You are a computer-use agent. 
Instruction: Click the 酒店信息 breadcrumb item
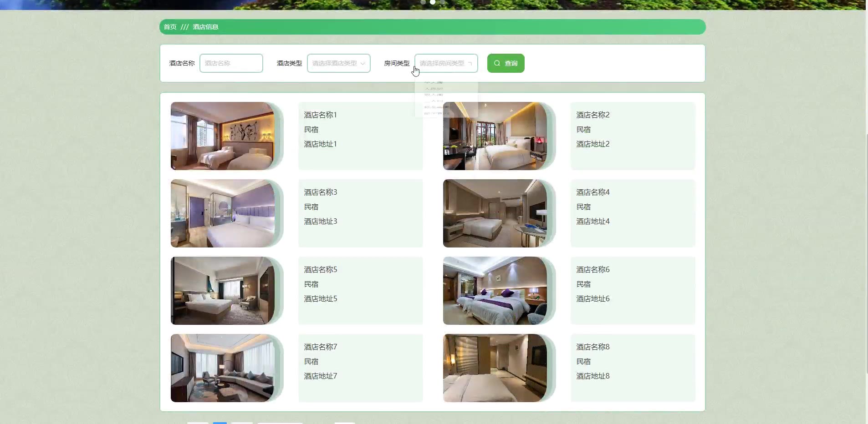(205, 27)
